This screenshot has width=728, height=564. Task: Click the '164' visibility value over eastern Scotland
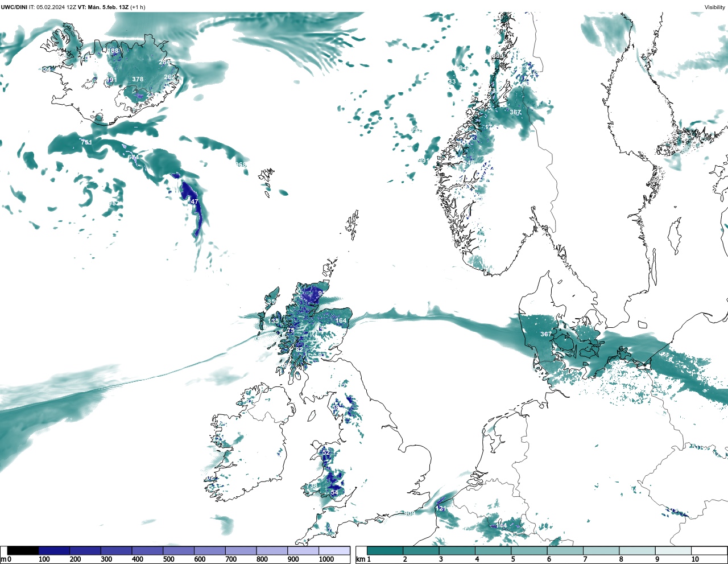click(x=341, y=321)
